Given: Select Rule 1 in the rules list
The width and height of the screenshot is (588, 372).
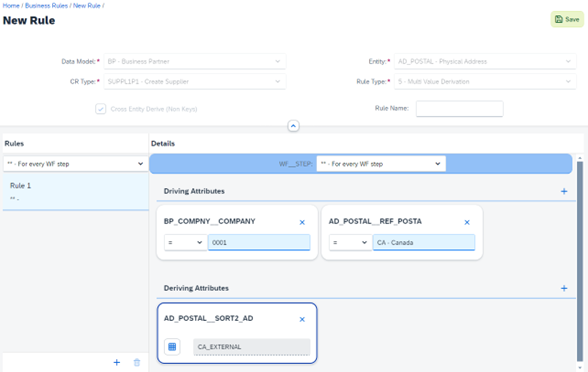Looking at the screenshot, I should (75, 191).
